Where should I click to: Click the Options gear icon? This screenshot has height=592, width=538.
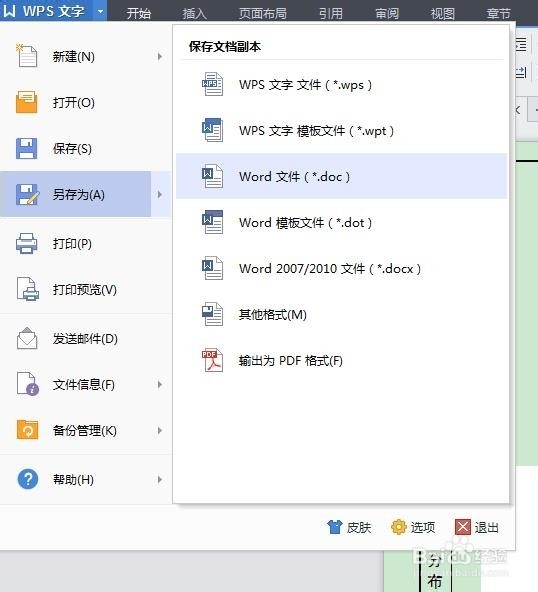click(399, 527)
